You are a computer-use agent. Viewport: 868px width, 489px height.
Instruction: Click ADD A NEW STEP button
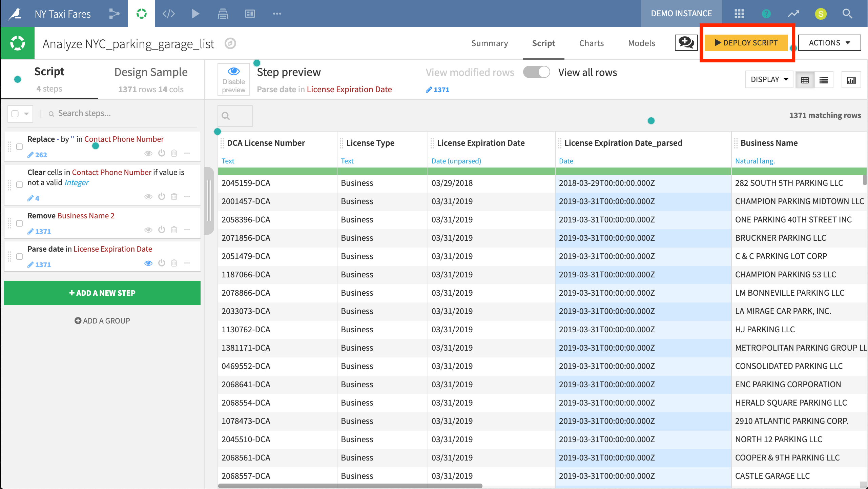click(x=102, y=293)
